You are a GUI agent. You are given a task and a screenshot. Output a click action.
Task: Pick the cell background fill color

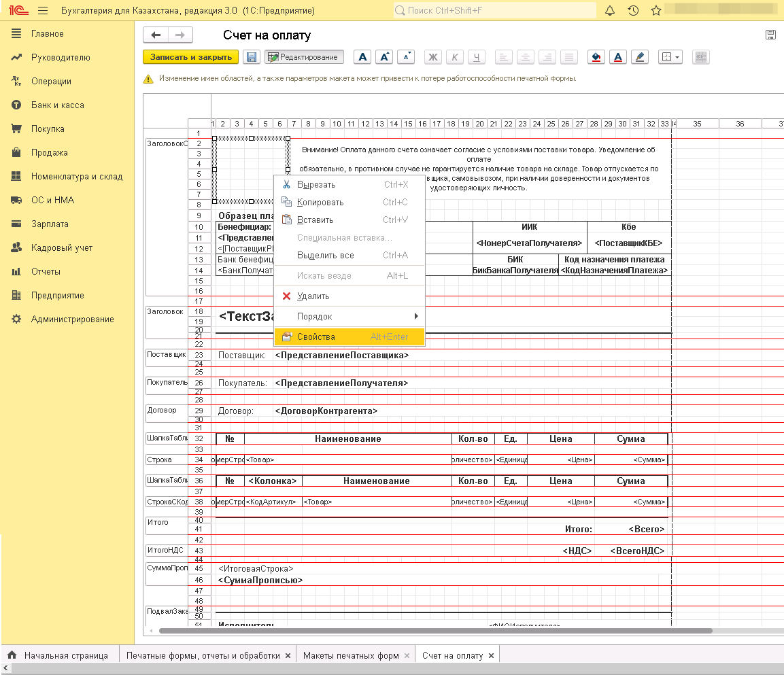point(596,57)
